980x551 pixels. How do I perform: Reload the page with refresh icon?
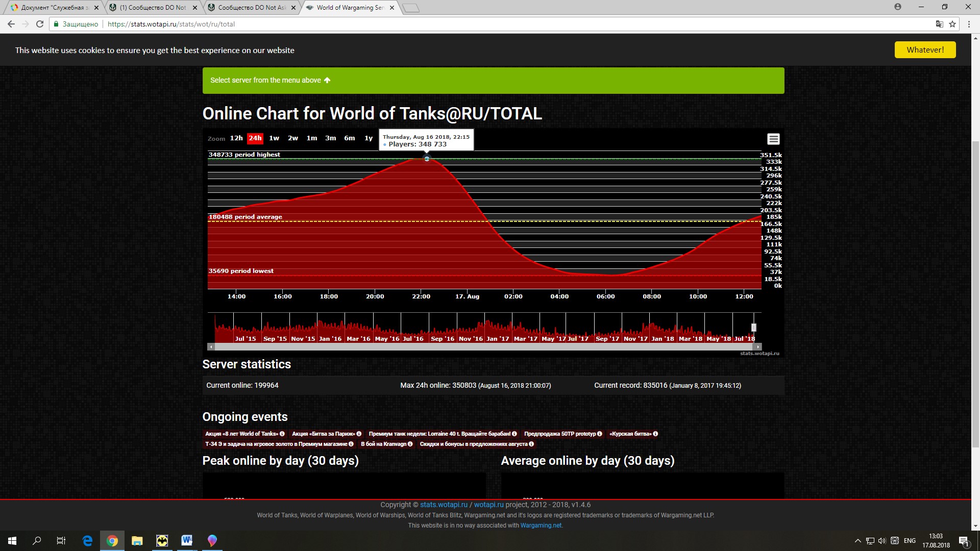click(x=40, y=24)
